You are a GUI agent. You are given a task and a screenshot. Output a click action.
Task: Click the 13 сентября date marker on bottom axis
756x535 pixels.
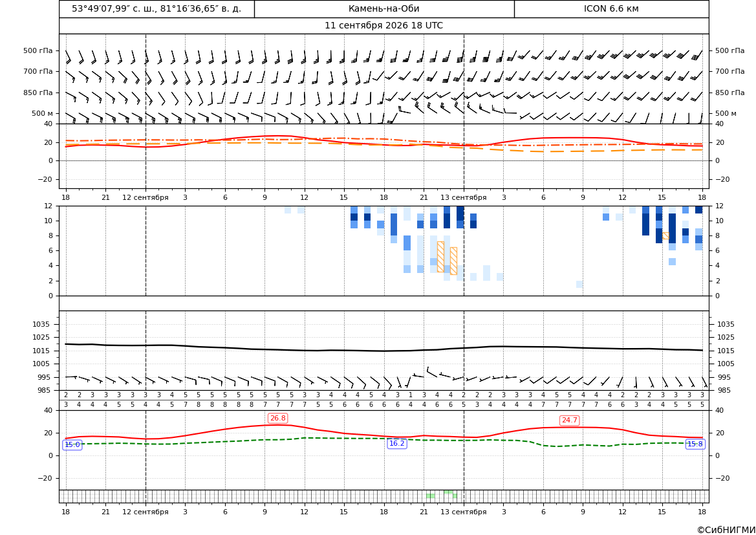pos(463,512)
